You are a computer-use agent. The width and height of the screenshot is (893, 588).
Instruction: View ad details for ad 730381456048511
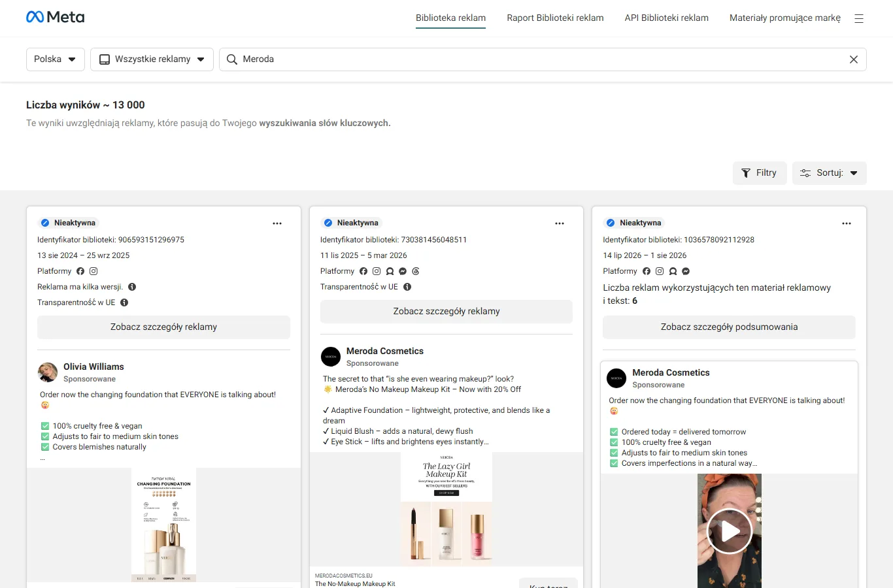446,312
